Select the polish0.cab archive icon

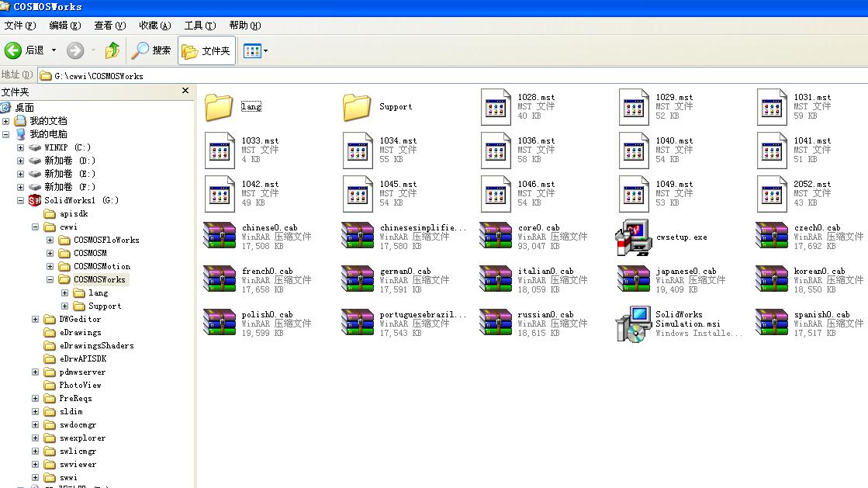pos(220,322)
